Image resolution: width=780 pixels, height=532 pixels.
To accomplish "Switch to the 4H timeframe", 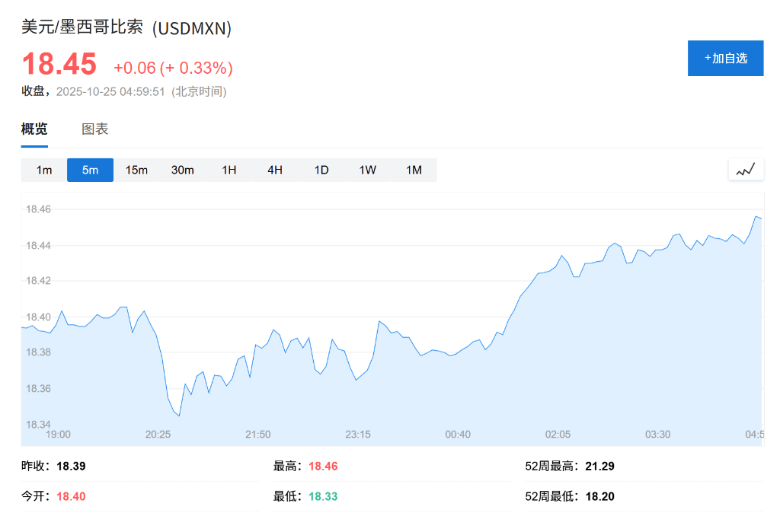I will [x=274, y=170].
